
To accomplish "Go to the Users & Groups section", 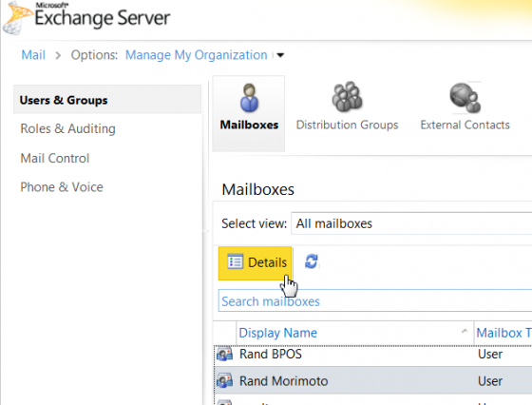I will pyautogui.click(x=107, y=100).
